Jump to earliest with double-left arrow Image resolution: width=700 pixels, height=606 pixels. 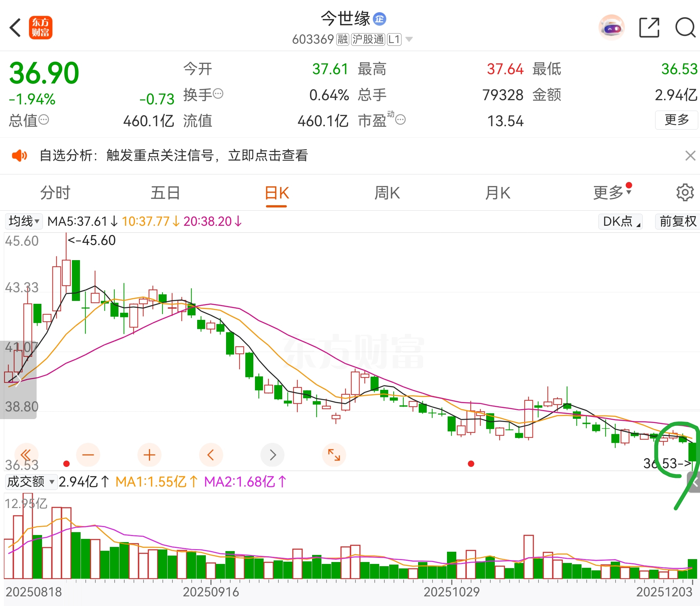(x=26, y=455)
